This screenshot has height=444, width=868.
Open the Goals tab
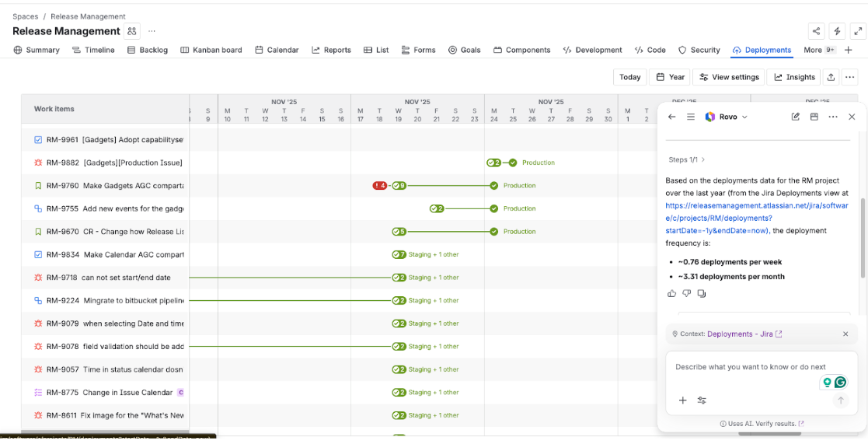(464, 50)
